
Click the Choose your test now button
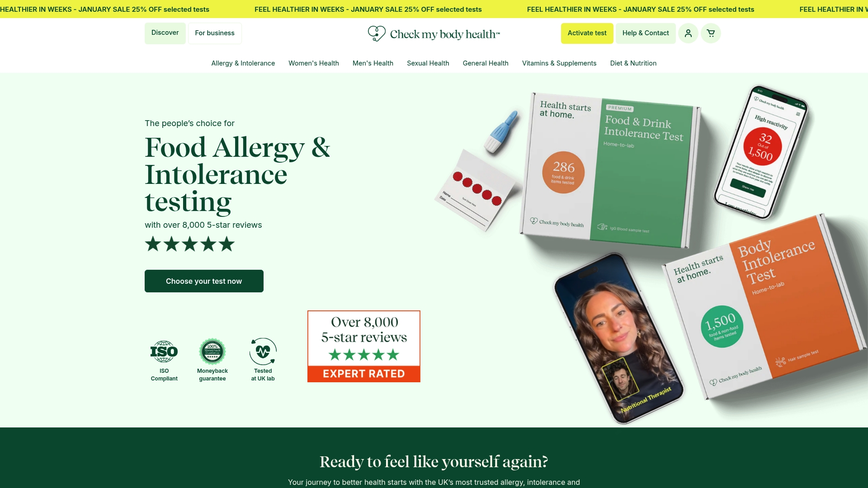204,281
